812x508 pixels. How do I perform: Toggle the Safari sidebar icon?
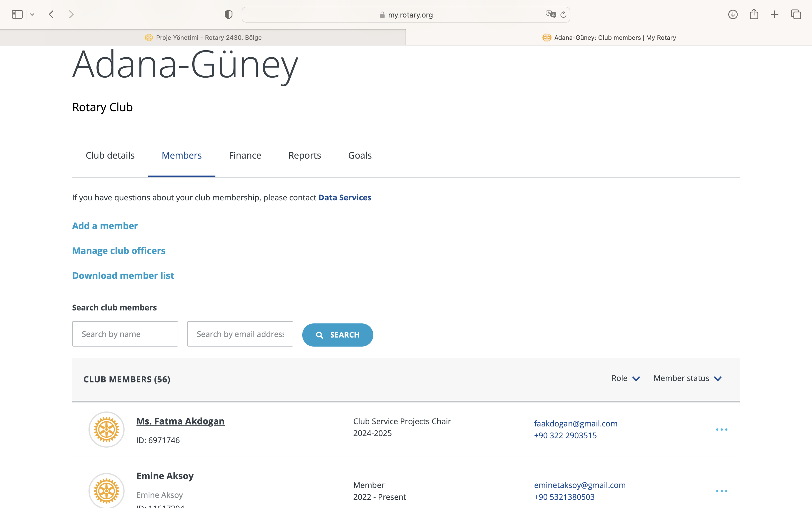[x=17, y=14]
